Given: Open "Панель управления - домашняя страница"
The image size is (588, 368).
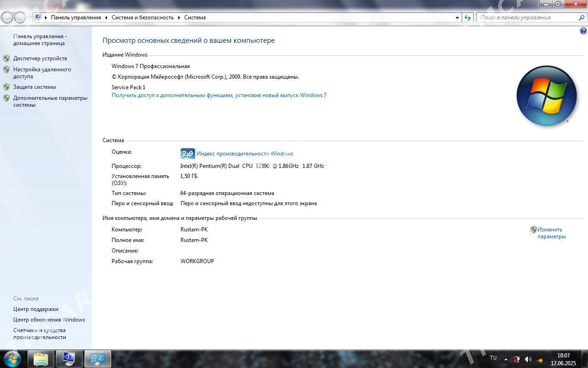Looking at the screenshot, I should pos(40,40).
